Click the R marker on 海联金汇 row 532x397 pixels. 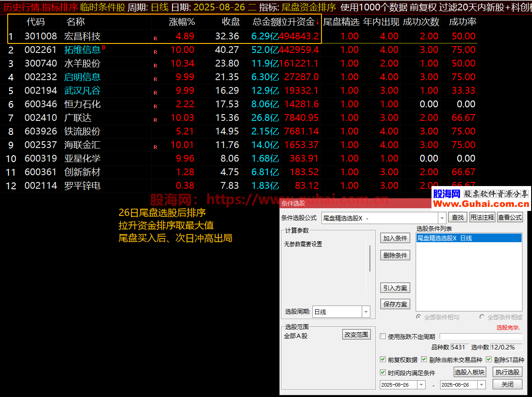155,147
